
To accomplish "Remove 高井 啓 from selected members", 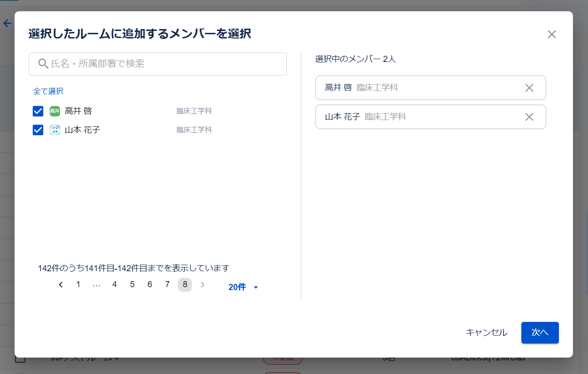I will coord(529,87).
